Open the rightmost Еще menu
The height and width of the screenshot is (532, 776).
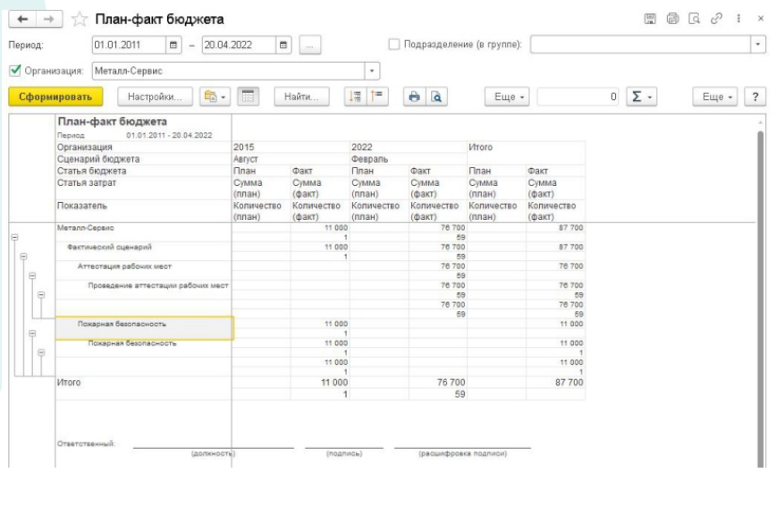(715, 97)
